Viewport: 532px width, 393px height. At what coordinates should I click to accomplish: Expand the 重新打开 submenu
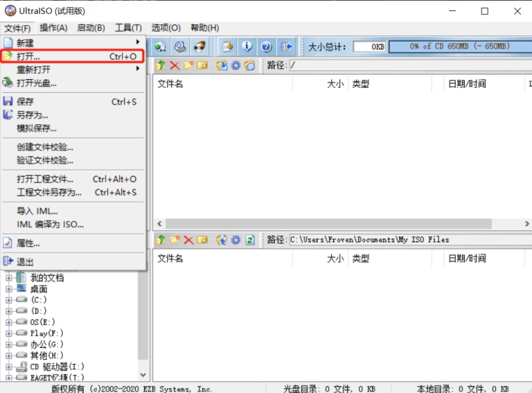(72, 69)
